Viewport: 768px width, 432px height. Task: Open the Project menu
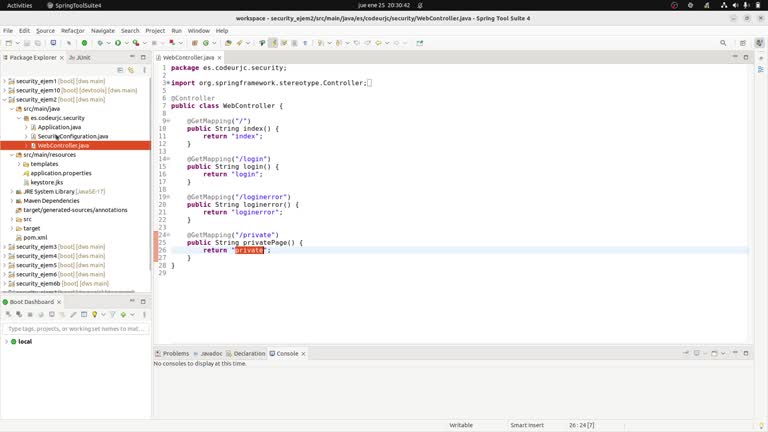click(155, 30)
